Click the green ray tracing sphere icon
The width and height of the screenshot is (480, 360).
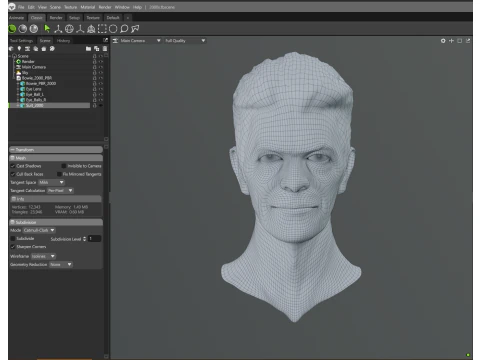pyautogui.click(x=12, y=29)
